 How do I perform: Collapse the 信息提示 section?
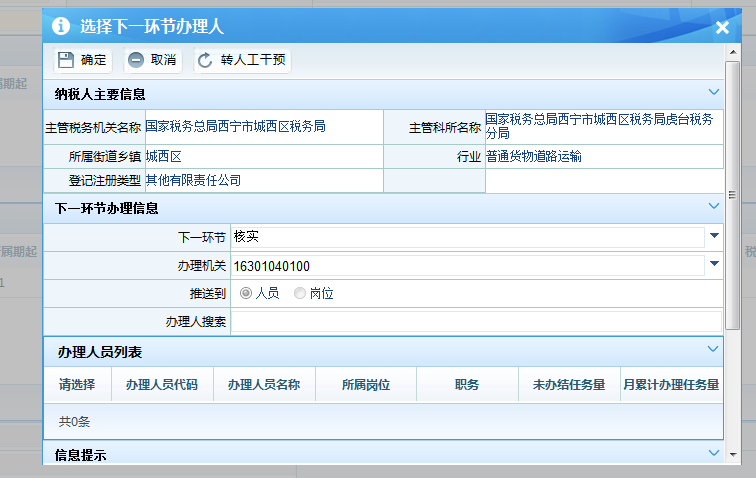pyautogui.click(x=714, y=452)
